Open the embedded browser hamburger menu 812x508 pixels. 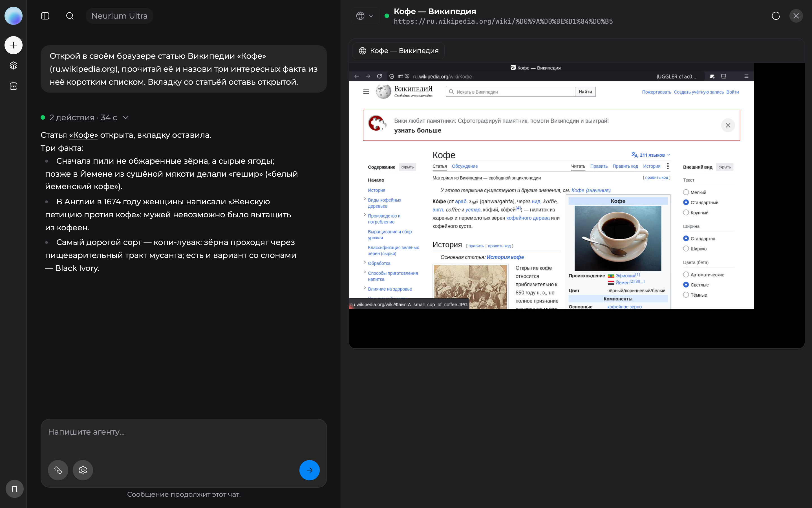click(747, 76)
